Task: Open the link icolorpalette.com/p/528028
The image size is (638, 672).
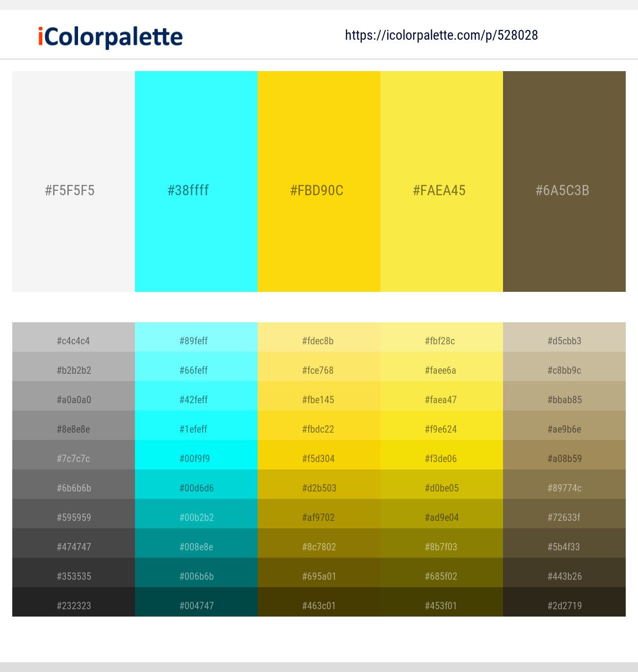Action: point(441,35)
